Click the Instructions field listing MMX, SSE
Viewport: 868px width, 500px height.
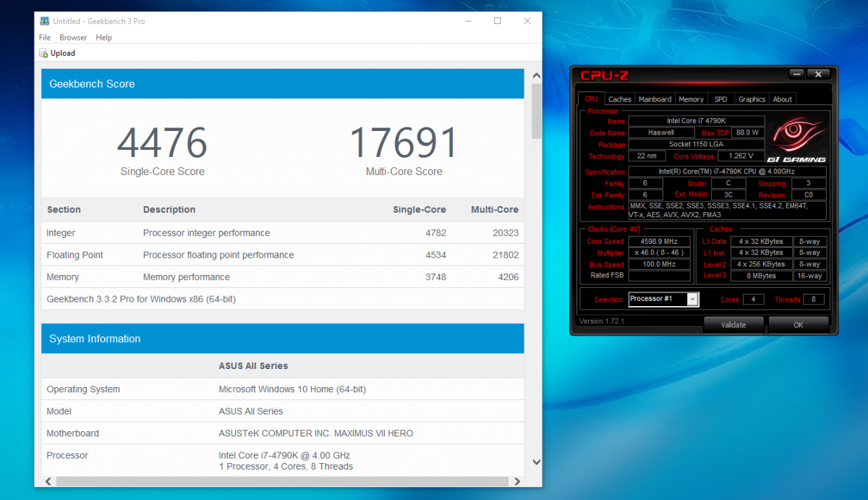pyautogui.click(x=727, y=210)
